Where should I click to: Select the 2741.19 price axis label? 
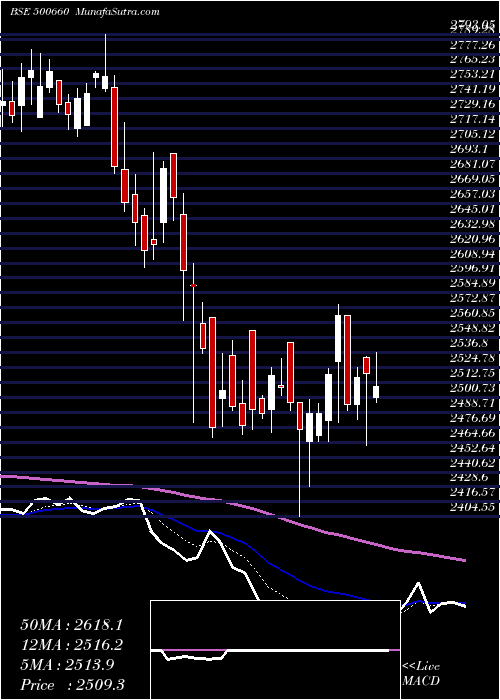click(x=473, y=89)
